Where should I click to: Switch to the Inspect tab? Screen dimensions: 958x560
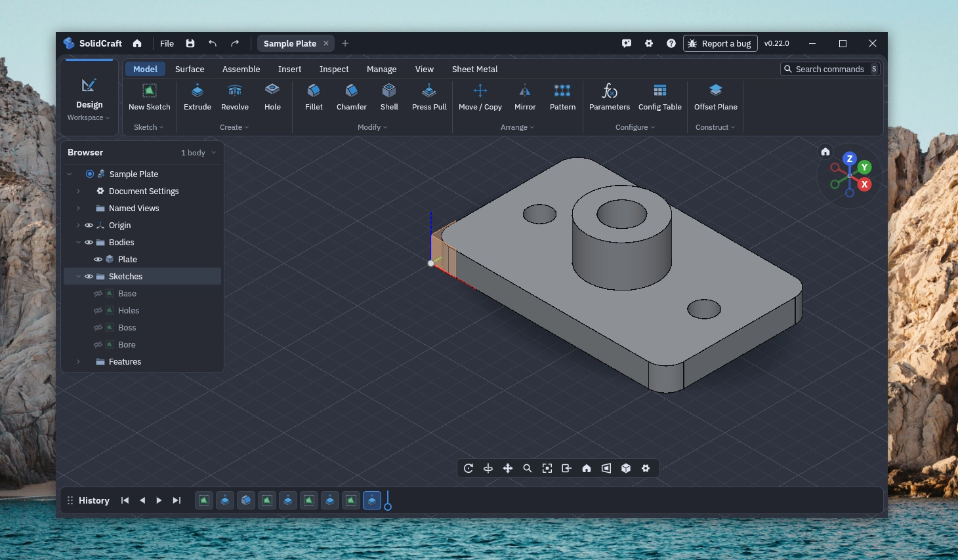[x=334, y=69]
